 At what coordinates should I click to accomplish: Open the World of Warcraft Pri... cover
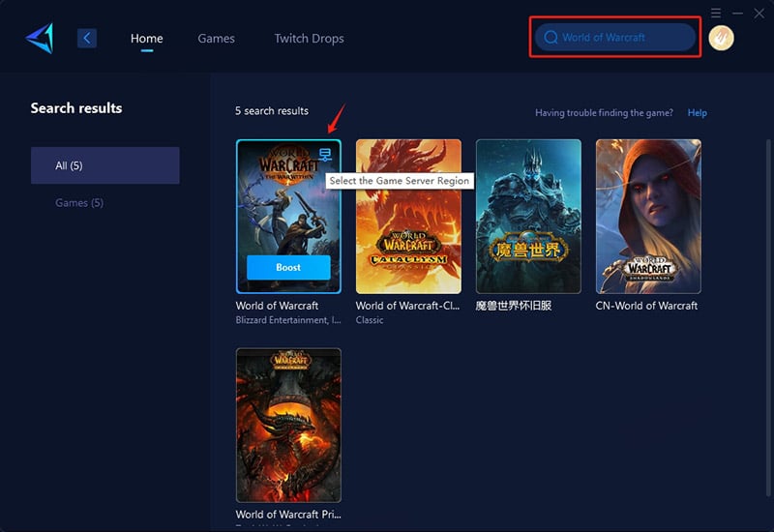(288, 425)
